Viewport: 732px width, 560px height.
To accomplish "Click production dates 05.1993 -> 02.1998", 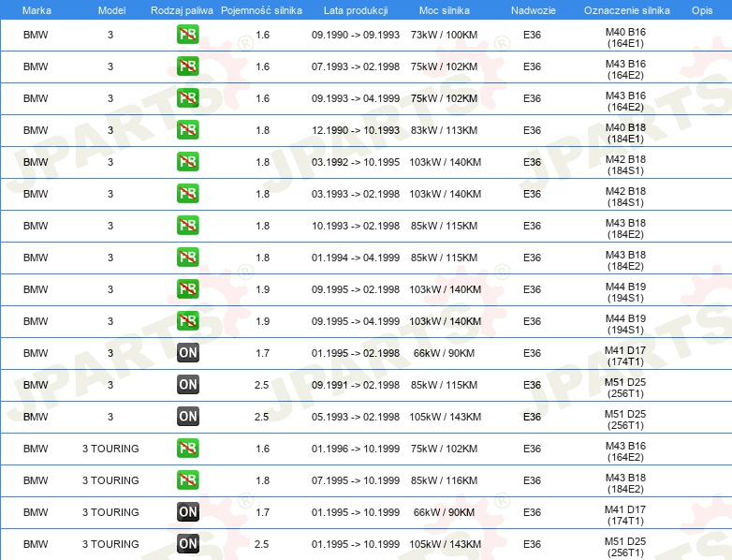I will (356, 417).
